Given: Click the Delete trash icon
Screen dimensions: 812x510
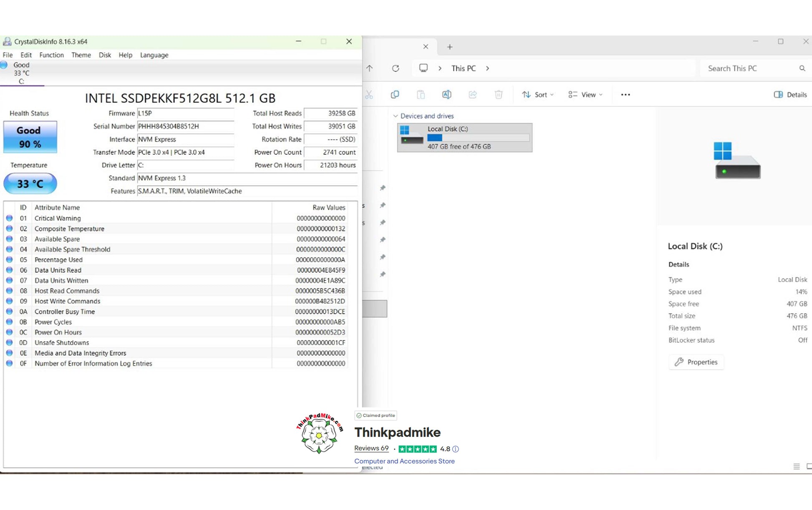Looking at the screenshot, I should [x=498, y=95].
